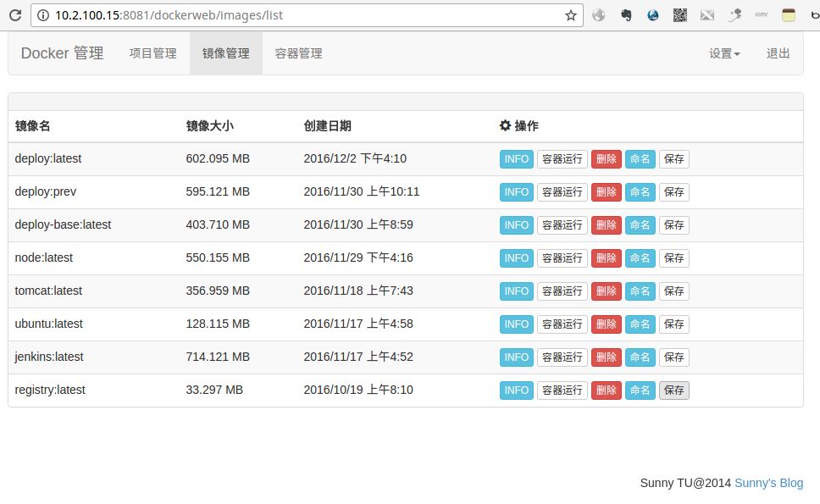820x504 pixels.
Task: Rename deploy:latest using 命名 button
Action: pos(640,159)
